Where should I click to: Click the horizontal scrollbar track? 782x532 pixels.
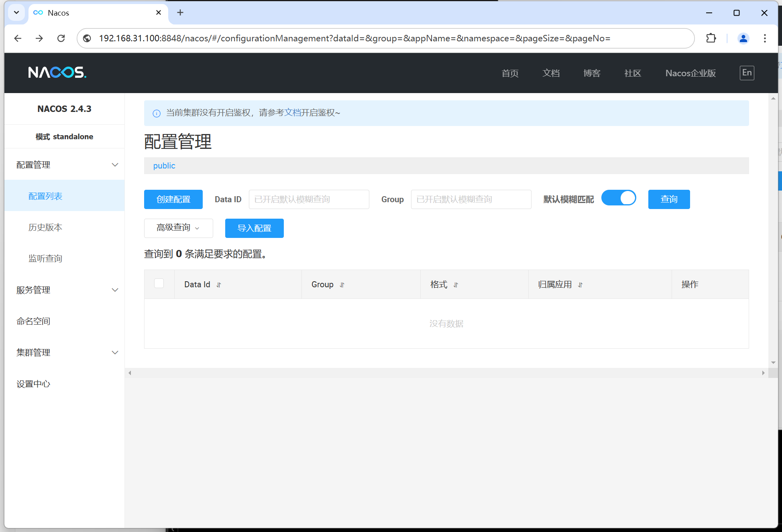point(446,373)
